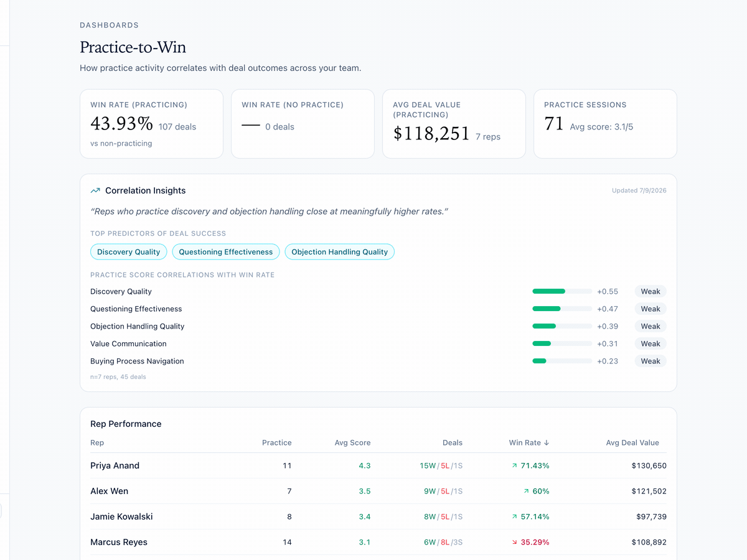Click the $97,739 deal value cell

[651, 516]
